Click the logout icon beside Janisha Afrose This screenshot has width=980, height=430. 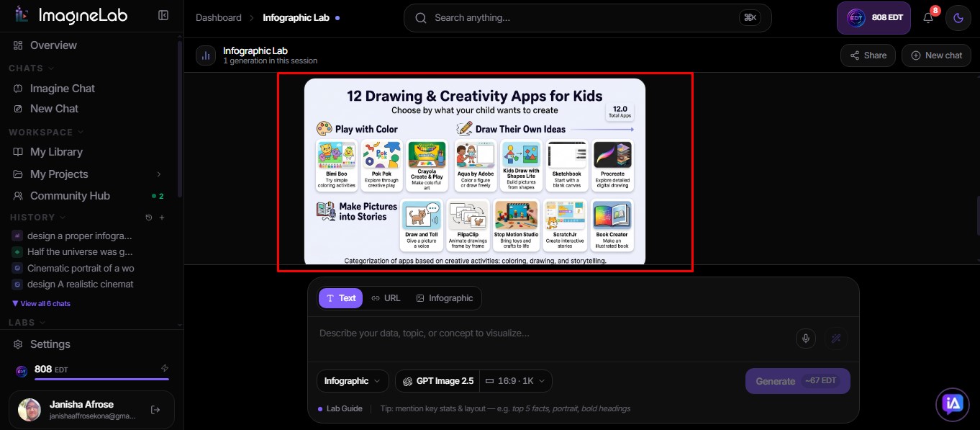[x=155, y=410]
